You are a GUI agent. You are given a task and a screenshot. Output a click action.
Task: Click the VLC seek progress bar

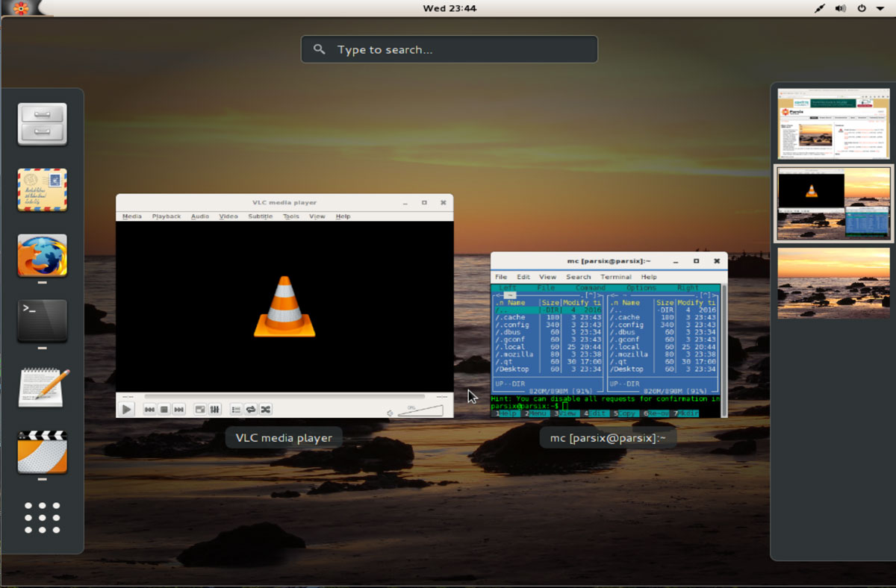click(284, 396)
